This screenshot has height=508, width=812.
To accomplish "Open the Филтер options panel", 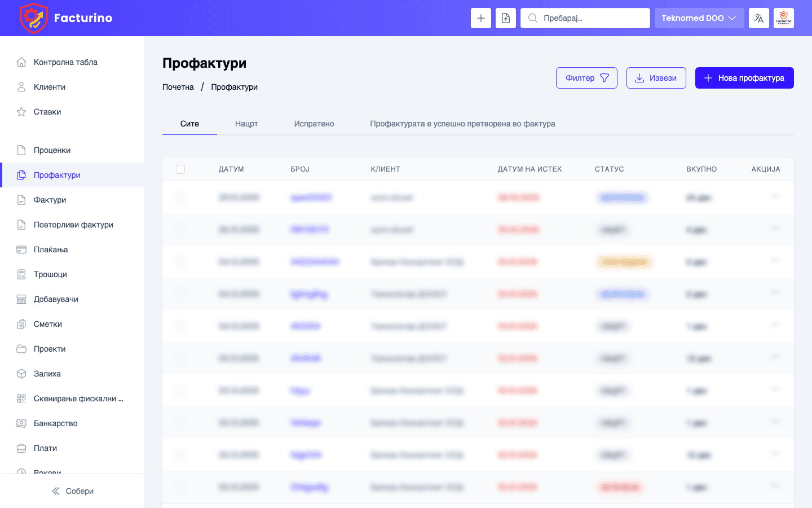I will tap(586, 78).
